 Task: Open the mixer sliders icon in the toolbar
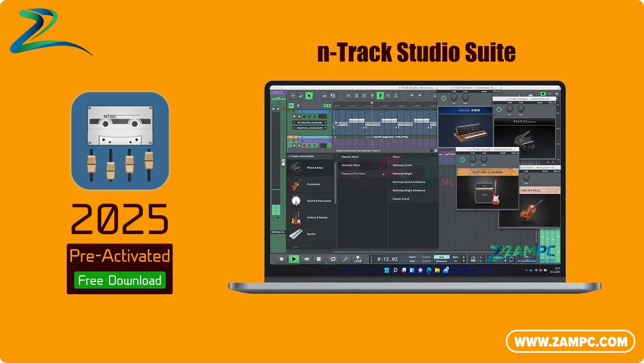348,96
